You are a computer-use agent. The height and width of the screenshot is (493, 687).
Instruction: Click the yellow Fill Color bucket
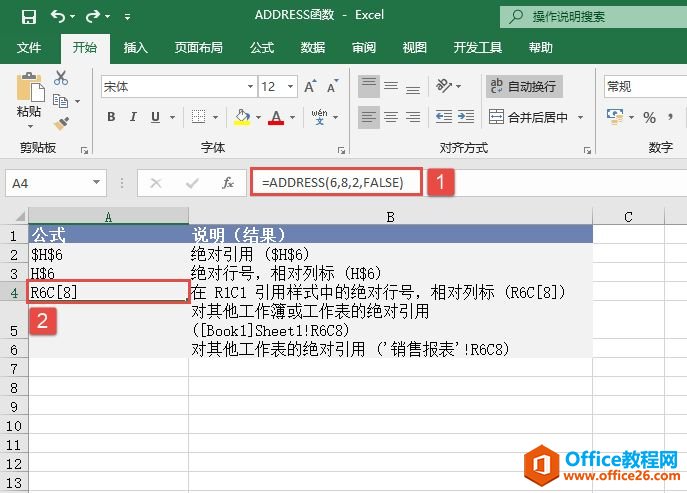242,117
